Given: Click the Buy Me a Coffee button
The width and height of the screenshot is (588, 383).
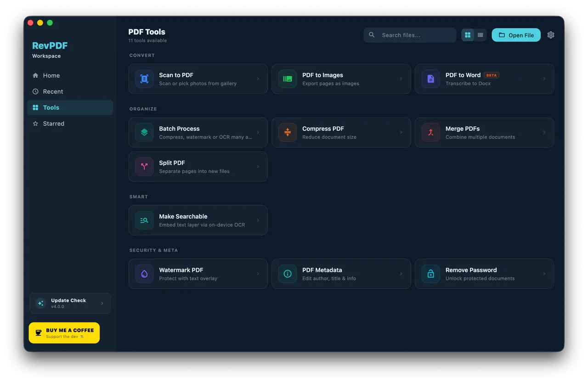Looking at the screenshot, I should [x=64, y=333].
